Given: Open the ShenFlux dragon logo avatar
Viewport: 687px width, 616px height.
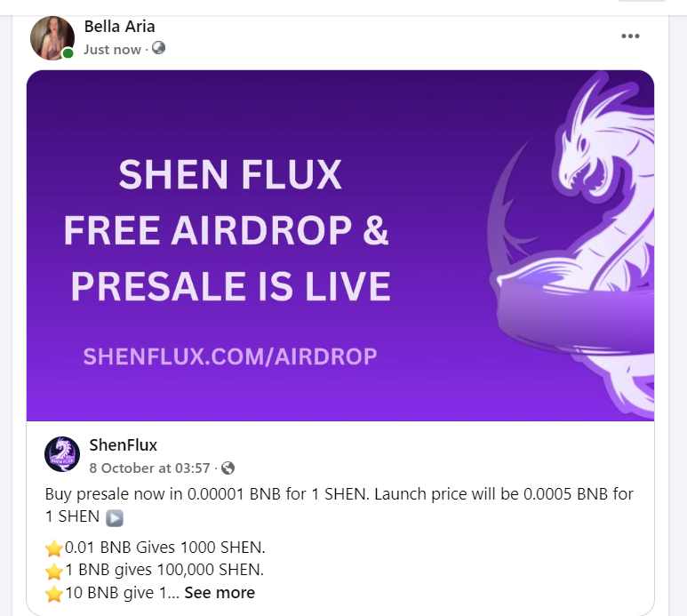Looking at the screenshot, I should coord(62,454).
